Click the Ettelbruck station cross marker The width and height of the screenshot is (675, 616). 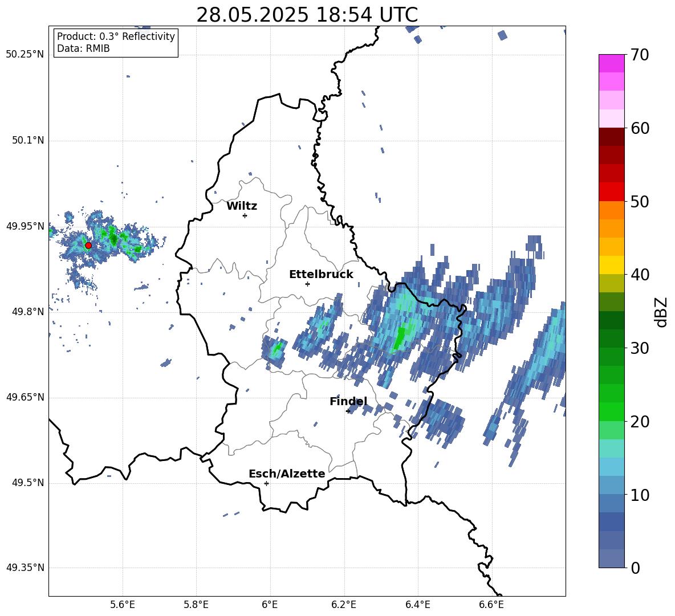point(307,284)
